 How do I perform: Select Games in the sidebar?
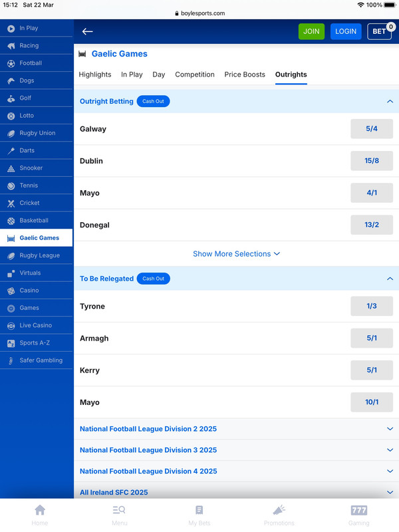point(37,308)
